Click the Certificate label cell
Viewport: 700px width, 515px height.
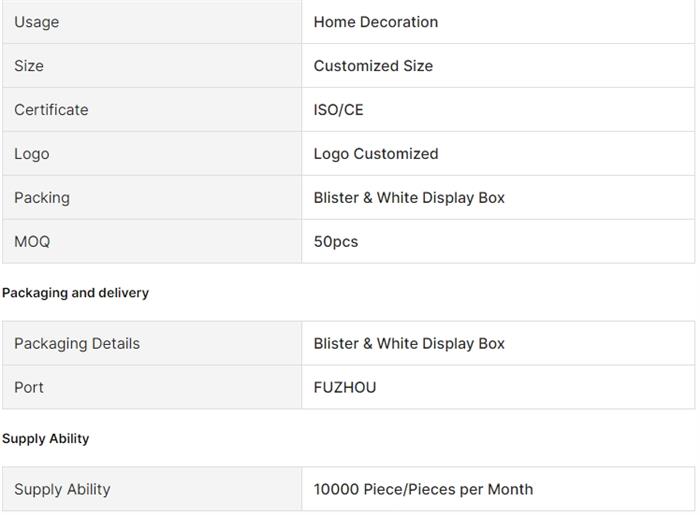tap(51, 110)
